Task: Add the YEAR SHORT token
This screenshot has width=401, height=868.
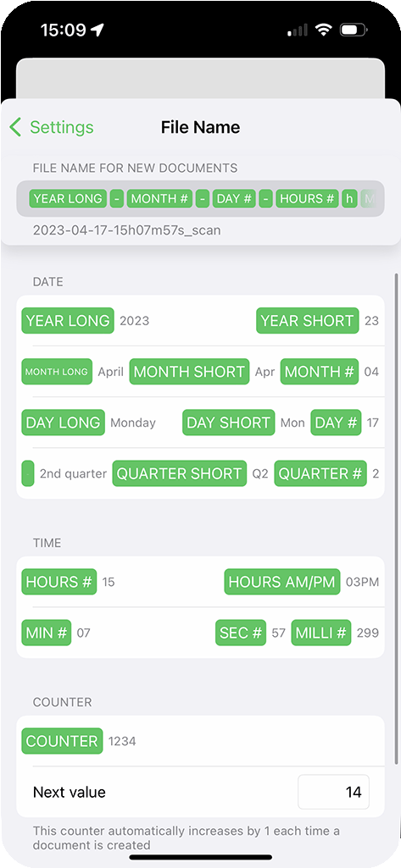Action: pos(308,320)
